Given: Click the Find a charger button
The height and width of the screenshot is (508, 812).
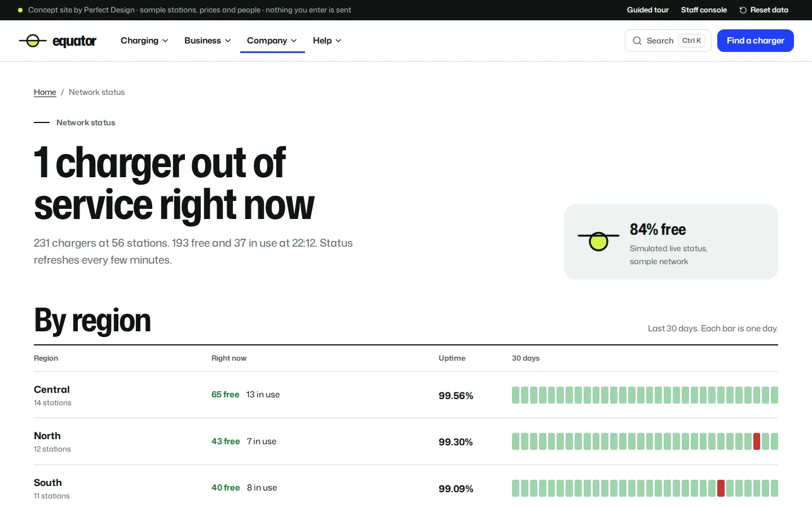Looking at the screenshot, I should click(x=756, y=41).
